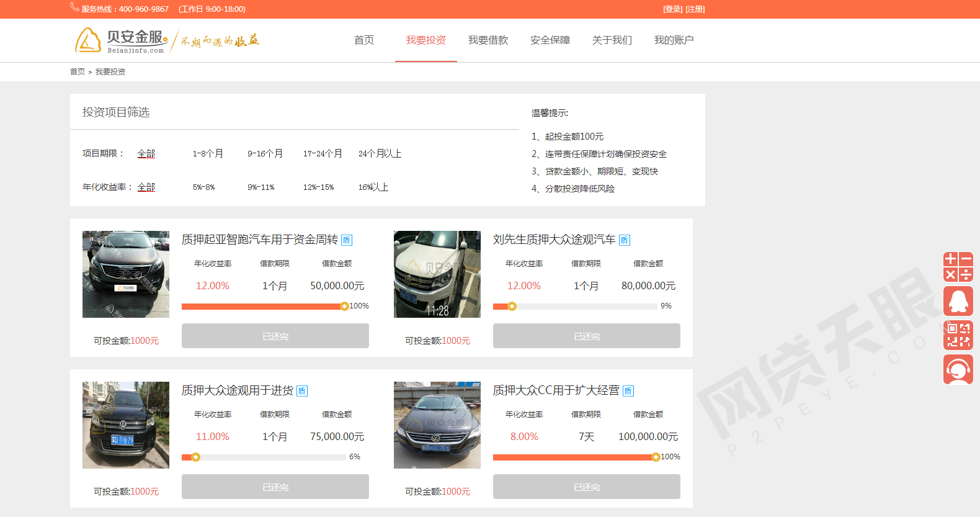Filter project term by 1-8个月
The height and width of the screenshot is (517, 980).
pos(208,153)
